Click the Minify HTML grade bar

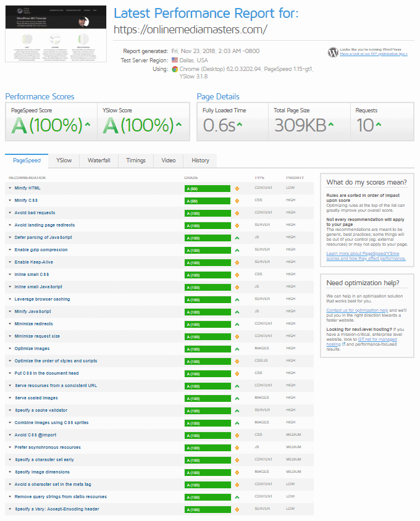(208, 189)
